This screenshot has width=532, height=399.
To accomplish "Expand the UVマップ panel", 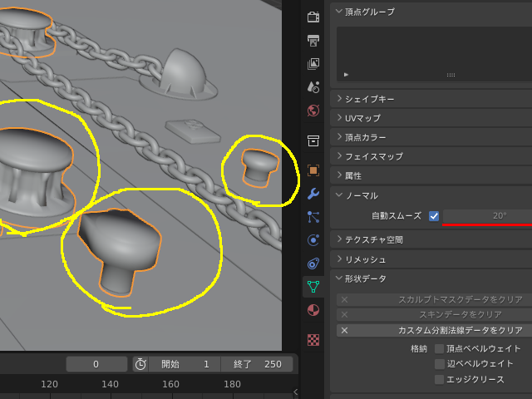I will click(431, 118).
